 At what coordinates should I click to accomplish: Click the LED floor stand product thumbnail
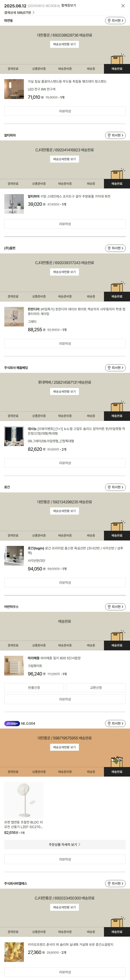pyautogui.click(x=14, y=89)
